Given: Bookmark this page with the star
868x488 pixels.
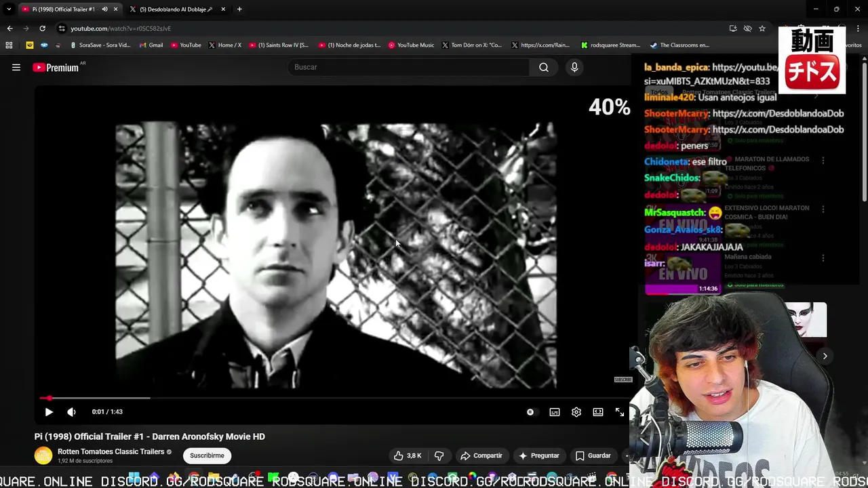Looking at the screenshot, I should [x=762, y=28].
